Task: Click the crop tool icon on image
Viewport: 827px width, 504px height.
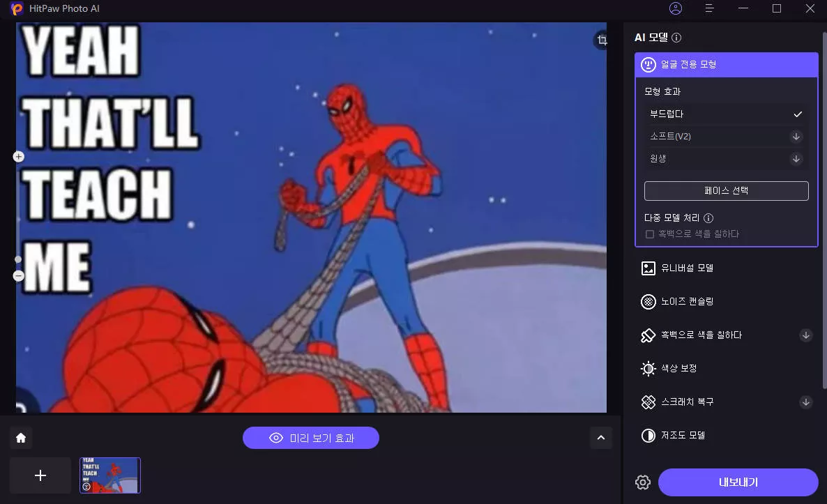Action: point(601,40)
